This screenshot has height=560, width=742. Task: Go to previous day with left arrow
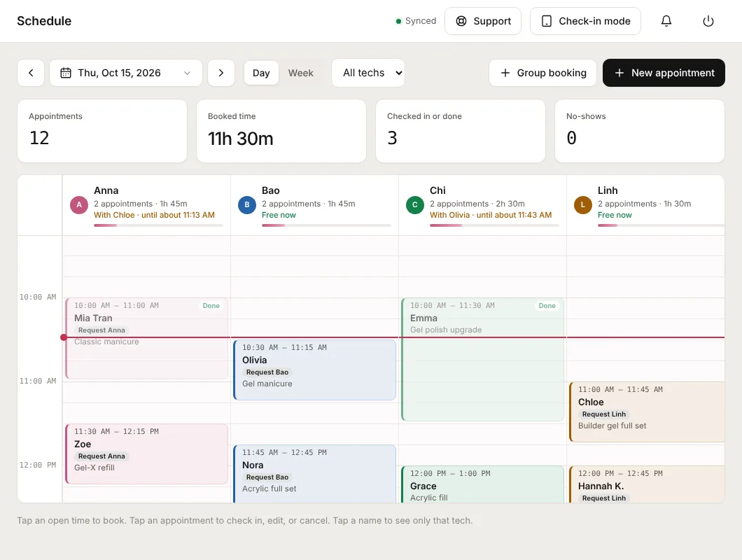[31, 73]
